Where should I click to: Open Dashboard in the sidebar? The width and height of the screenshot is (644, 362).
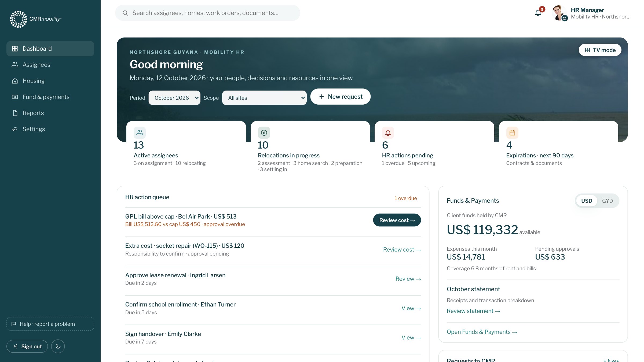[x=50, y=49]
